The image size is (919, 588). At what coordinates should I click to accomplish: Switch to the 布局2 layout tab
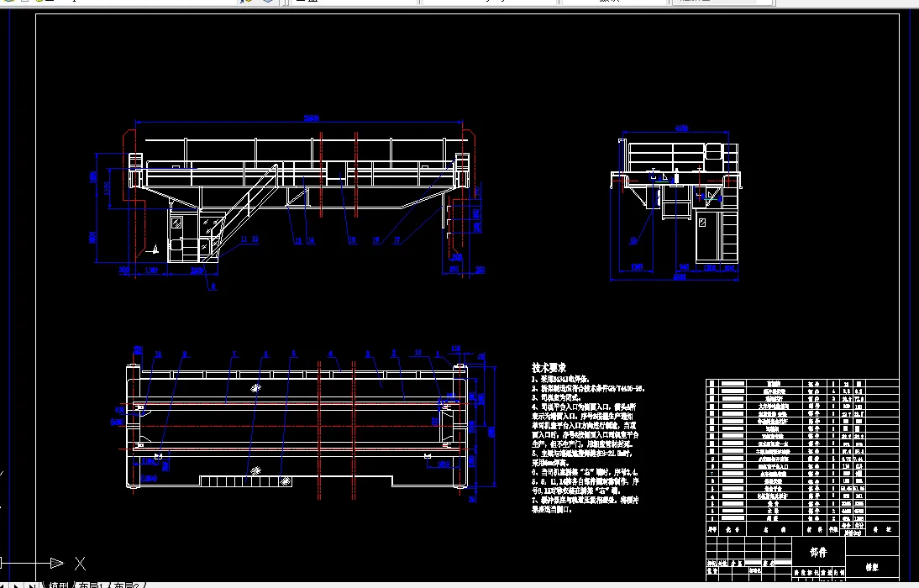point(126,585)
